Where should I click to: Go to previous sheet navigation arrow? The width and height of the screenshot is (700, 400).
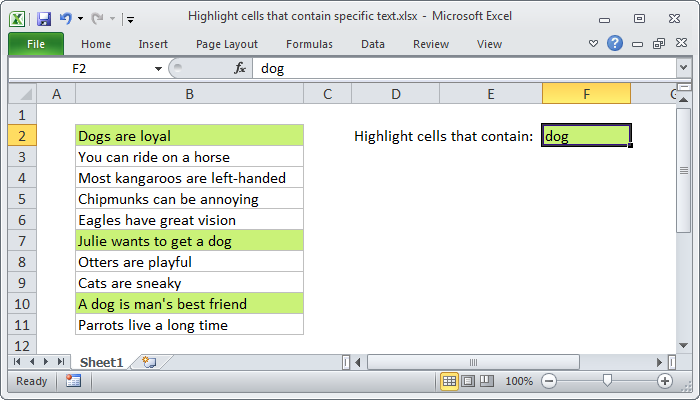click(32, 361)
